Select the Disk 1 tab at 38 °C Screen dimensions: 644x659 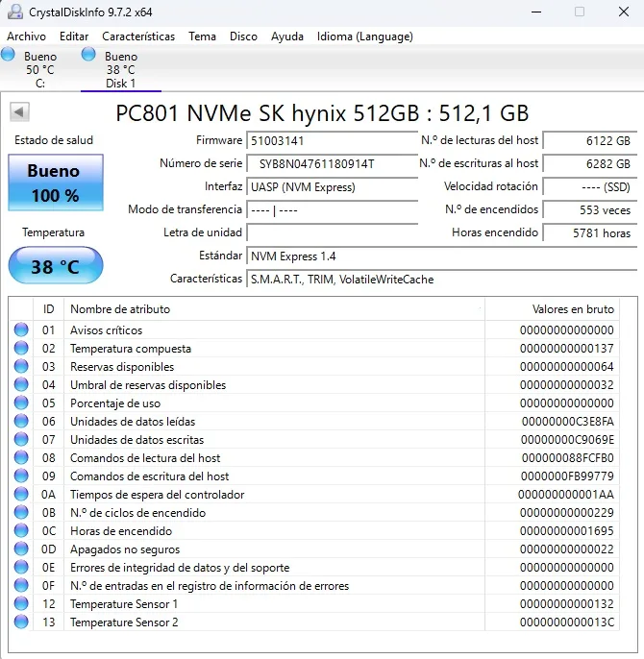(x=121, y=69)
